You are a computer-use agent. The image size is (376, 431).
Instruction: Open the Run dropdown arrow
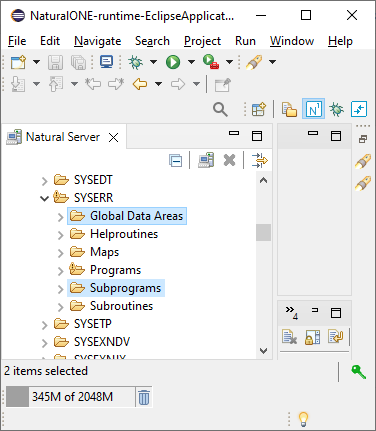click(x=191, y=62)
